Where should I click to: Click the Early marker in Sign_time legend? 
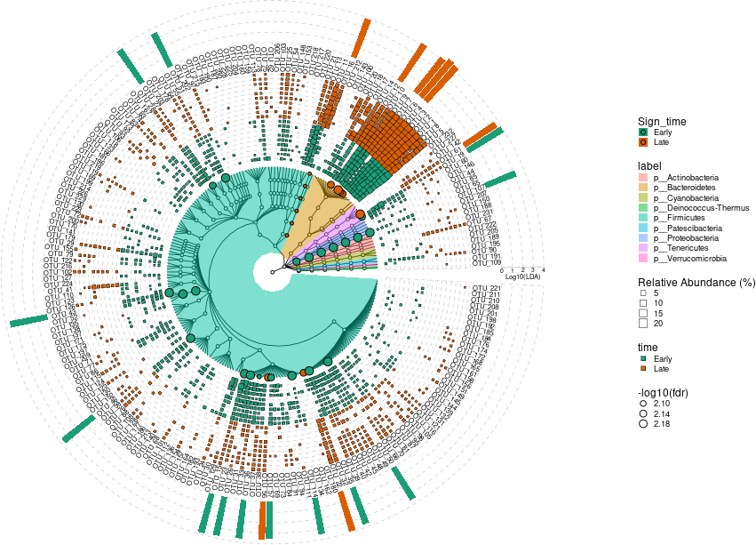coord(643,132)
